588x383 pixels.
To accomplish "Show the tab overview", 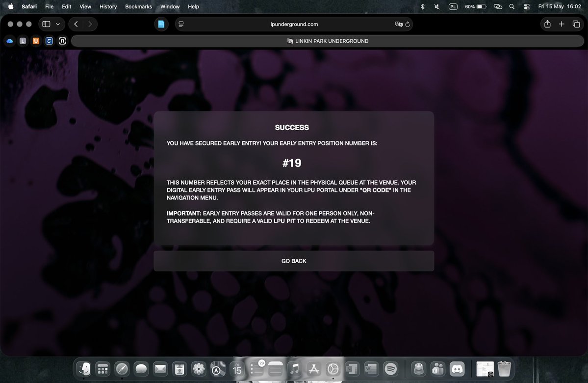I will [576, 24].
